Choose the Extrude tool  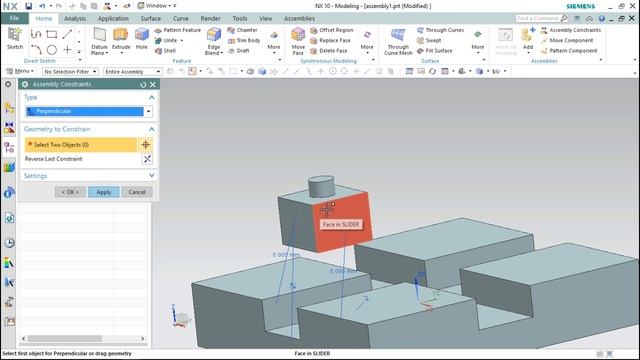[121, 39]
